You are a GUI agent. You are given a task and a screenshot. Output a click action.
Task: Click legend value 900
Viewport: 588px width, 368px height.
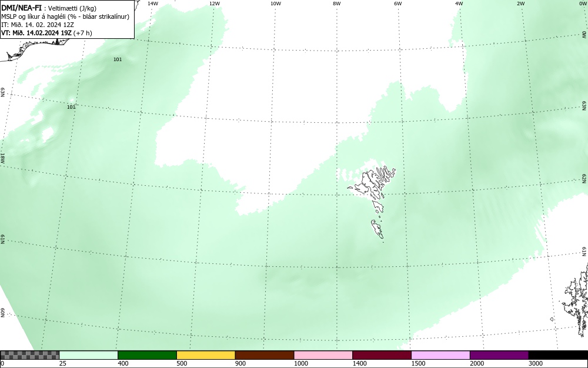point(240,363)
